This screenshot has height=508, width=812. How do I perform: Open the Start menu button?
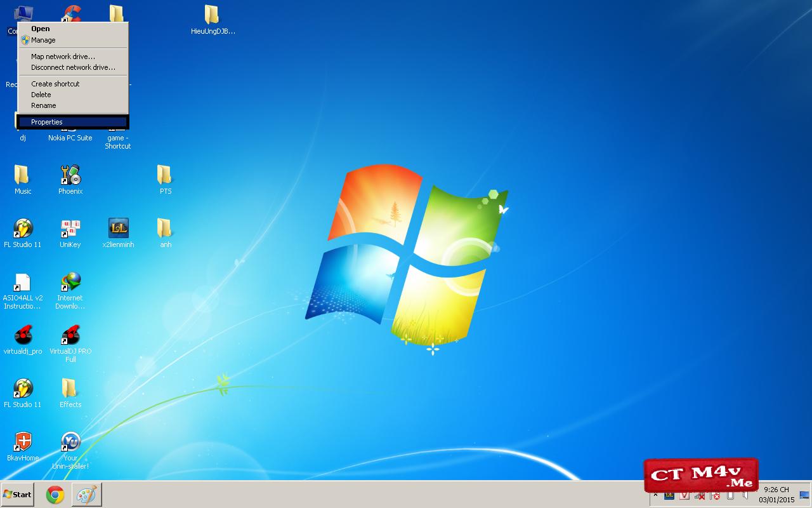17,495
